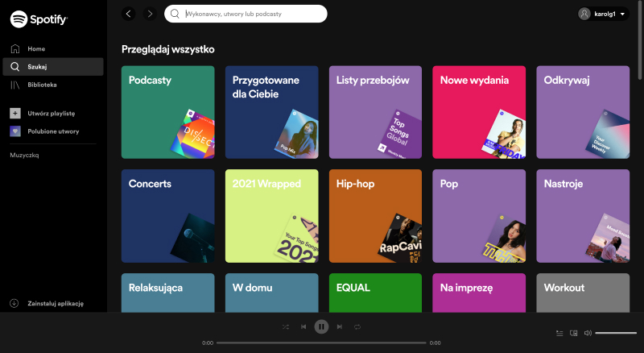The image size is (644, 353).
Task: Open the karolg1 user menu
Action: click(x=603, y=14)
